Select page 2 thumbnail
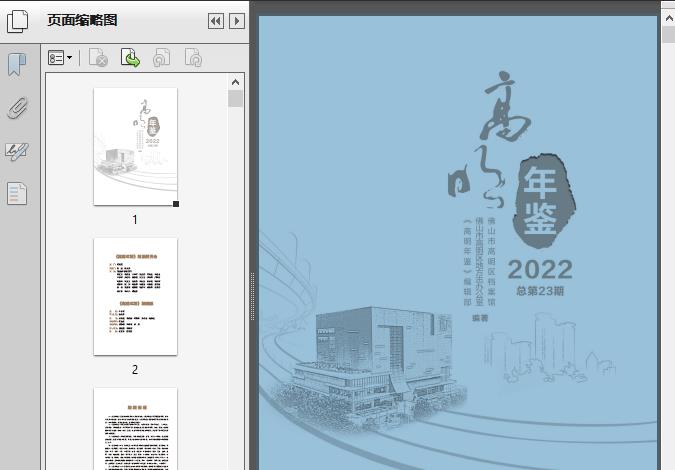The width and height of the screenshot is (675, 470). [135, 297]
